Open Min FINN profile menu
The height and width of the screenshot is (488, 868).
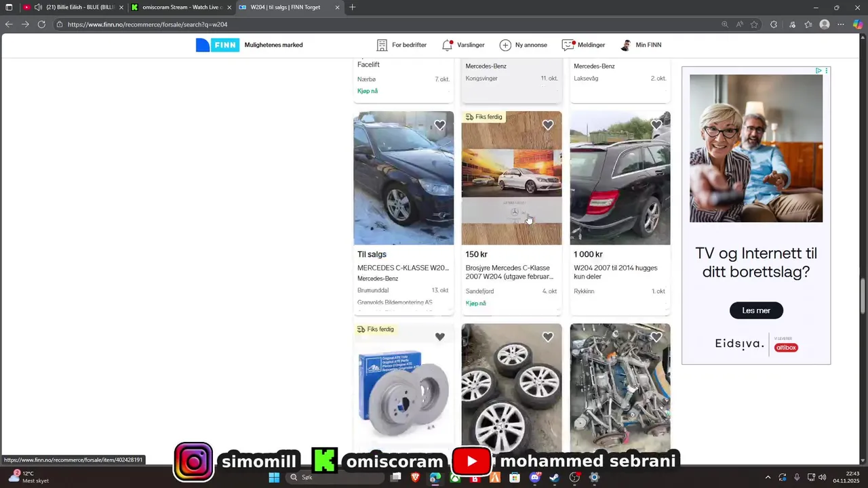click(x=641, y=45)
